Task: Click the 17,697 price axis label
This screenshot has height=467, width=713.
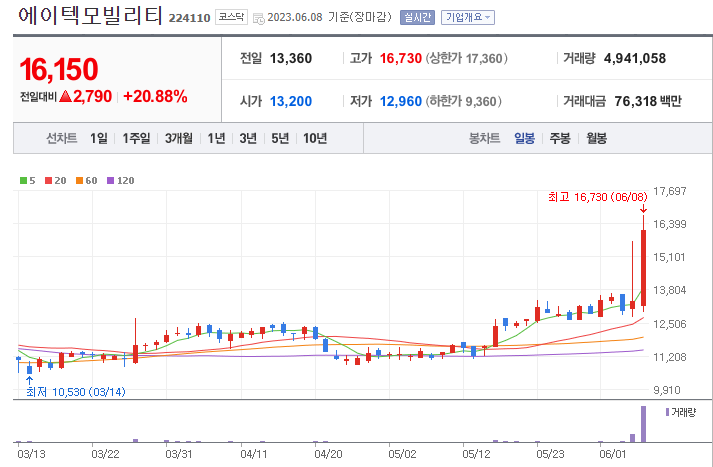Action: coord(670,191)
